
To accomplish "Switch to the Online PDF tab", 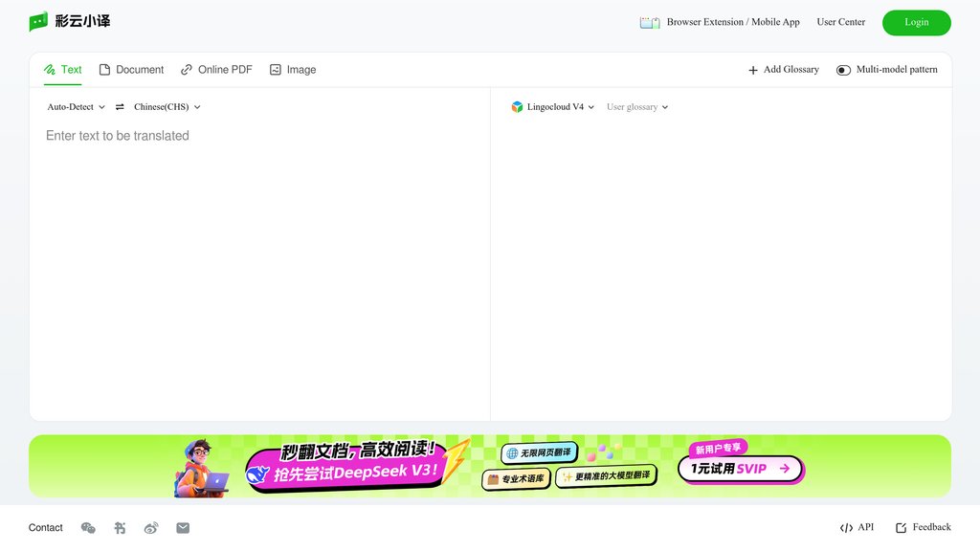I will click(x=216, y=69).
